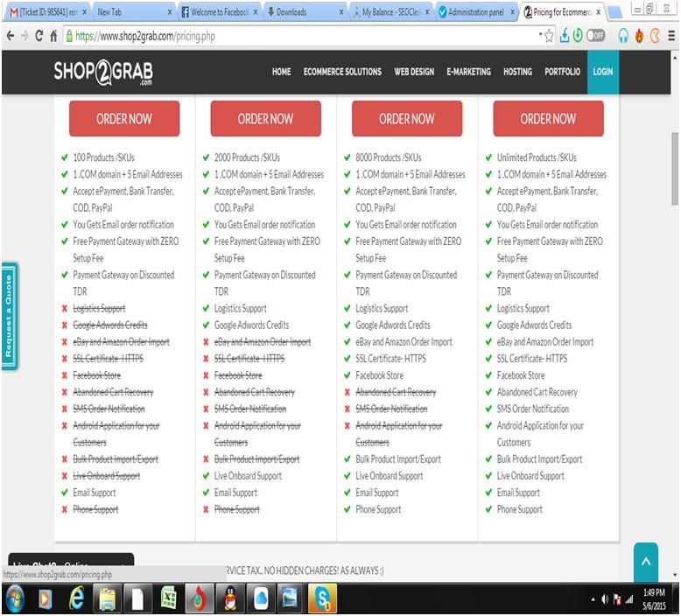This screenshot has height=616, width=681.
Task: Click ORDER NOW for the 100 Products plan
Action: 124,118
